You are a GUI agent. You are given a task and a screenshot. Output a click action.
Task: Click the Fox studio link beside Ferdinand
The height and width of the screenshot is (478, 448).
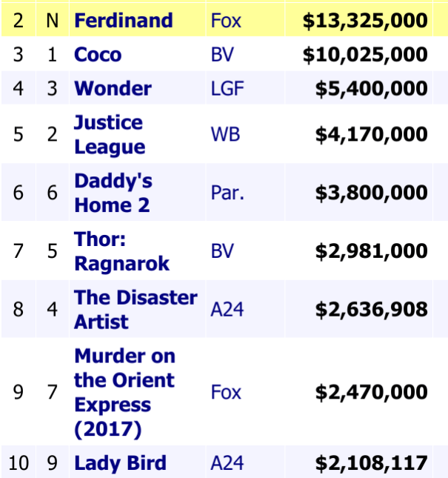pyautogui.click(x=226, y=20)
